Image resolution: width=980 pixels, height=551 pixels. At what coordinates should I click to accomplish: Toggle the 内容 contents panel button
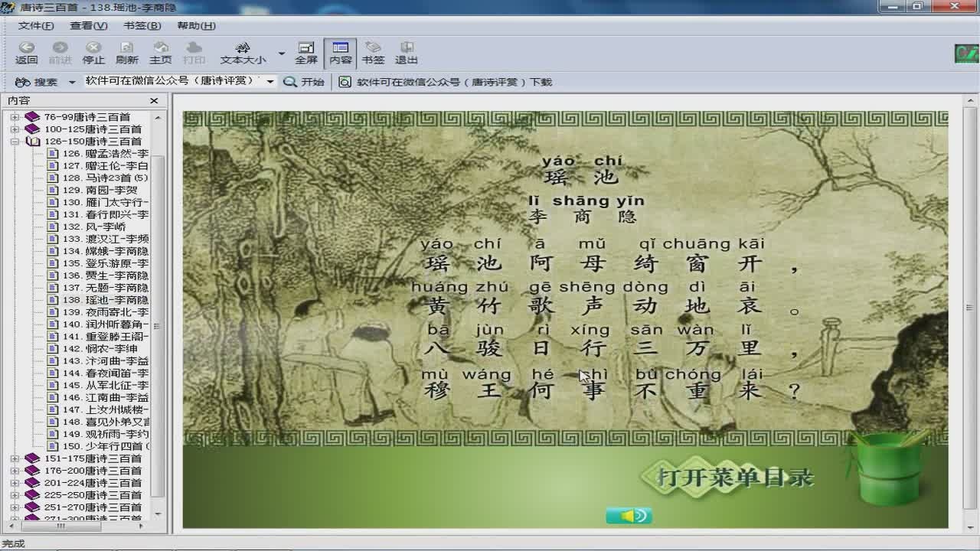(341, 53)
